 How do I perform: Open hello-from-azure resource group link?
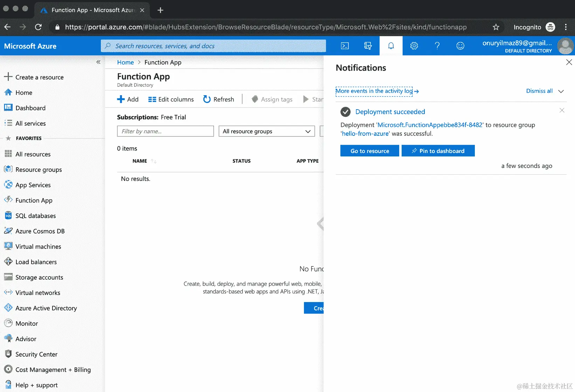coord(365,134)
